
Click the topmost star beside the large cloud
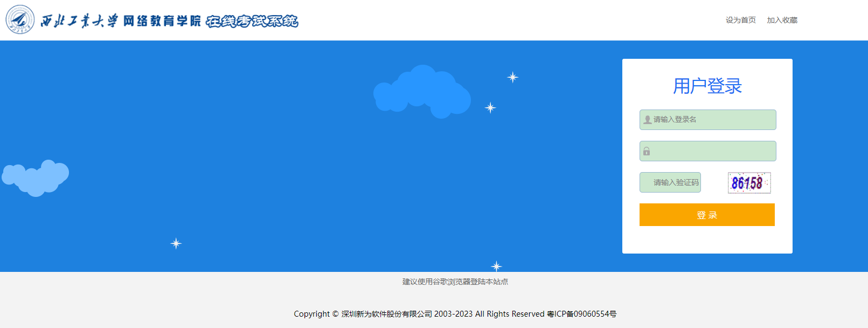(512, 77)
